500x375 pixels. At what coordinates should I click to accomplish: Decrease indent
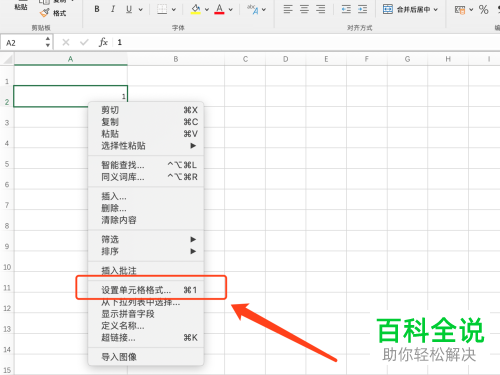click(x=346, y=9)
